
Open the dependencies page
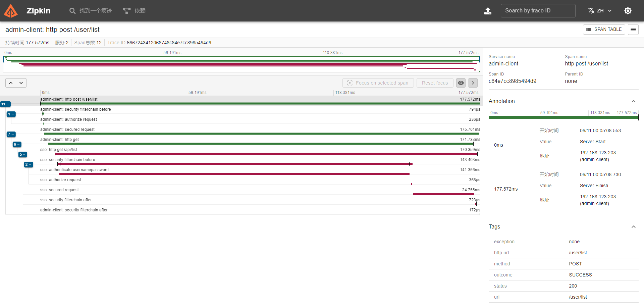click(x=134, y=11)
